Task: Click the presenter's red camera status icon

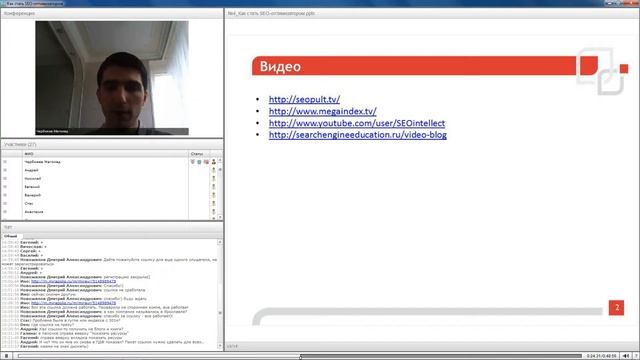Action: pos(206,162)
